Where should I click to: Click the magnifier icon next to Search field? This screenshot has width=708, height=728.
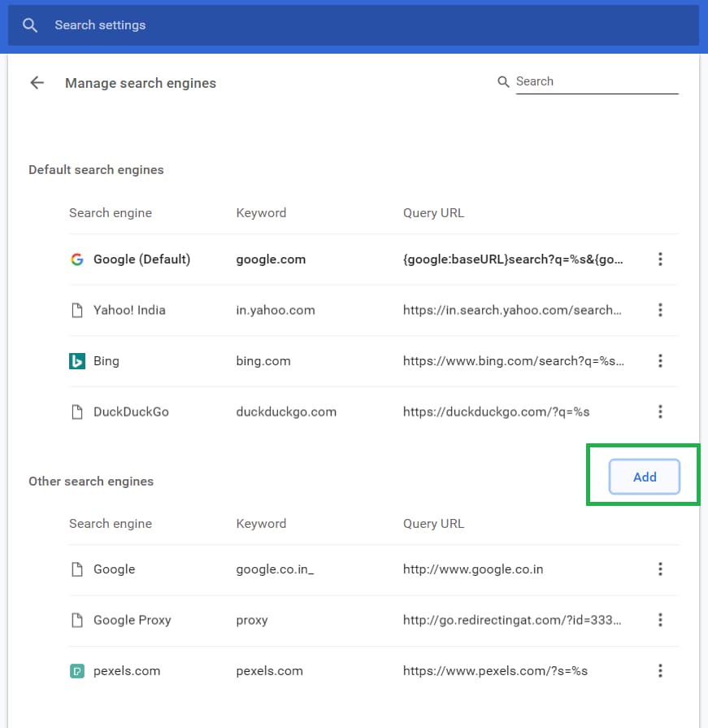coord(503,81)
